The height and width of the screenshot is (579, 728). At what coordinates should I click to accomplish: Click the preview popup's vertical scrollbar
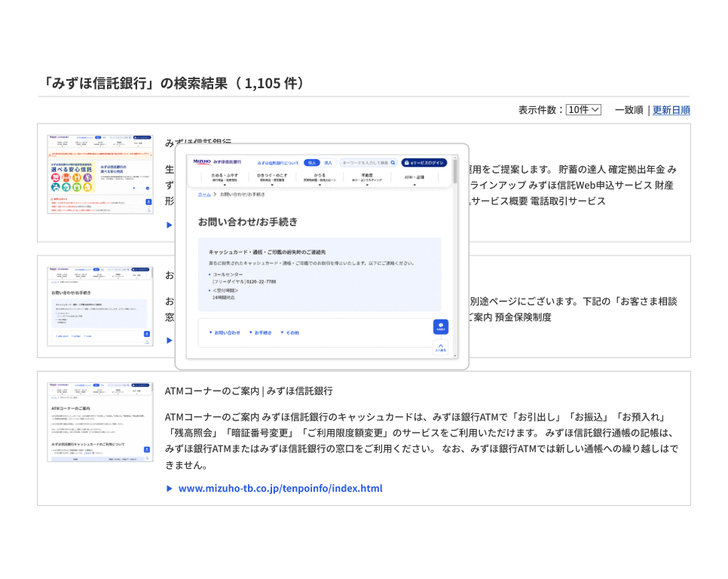point(455,257)
